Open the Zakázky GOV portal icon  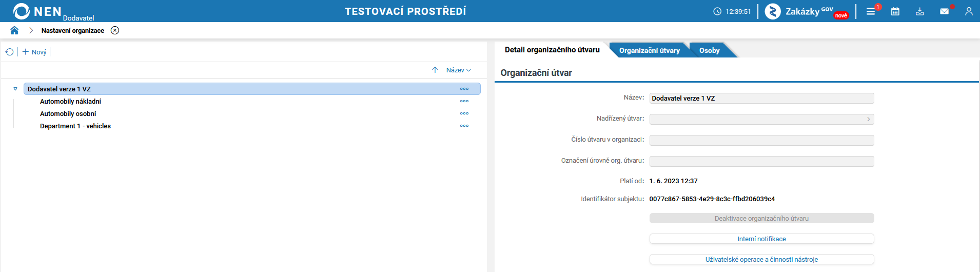pyautogui.click(x=773, y=11)
